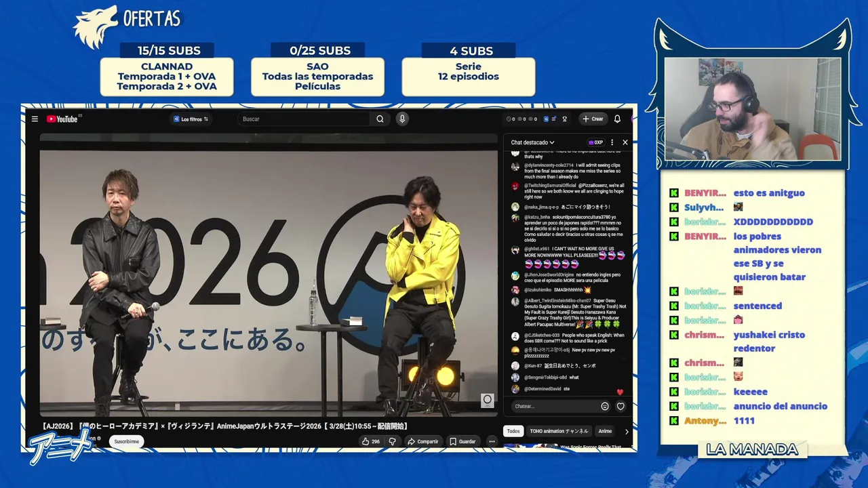Click username @katzu_bnha in YouTube chat
Screen dimensions: 868x488
tap(537, 217)
